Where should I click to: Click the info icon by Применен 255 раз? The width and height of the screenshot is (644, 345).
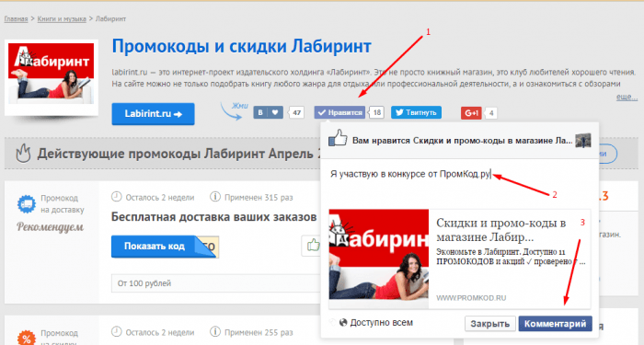pos(214,331)
